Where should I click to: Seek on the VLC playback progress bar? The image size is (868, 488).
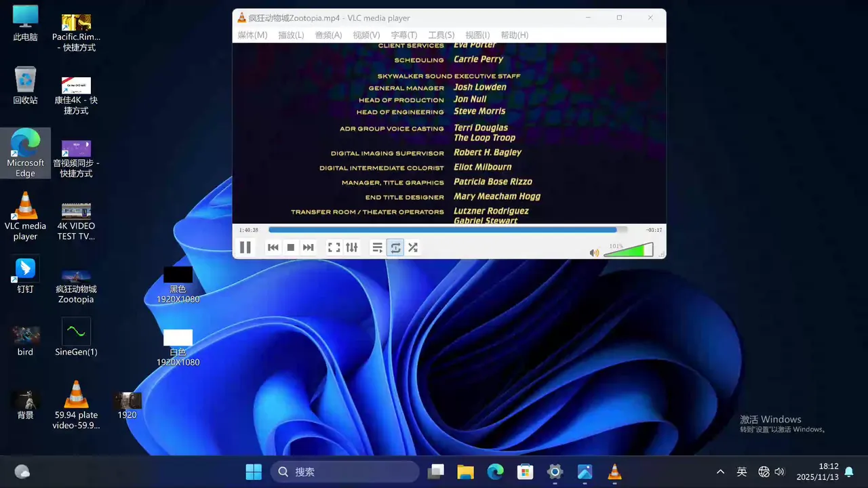[x=448, y=230]
